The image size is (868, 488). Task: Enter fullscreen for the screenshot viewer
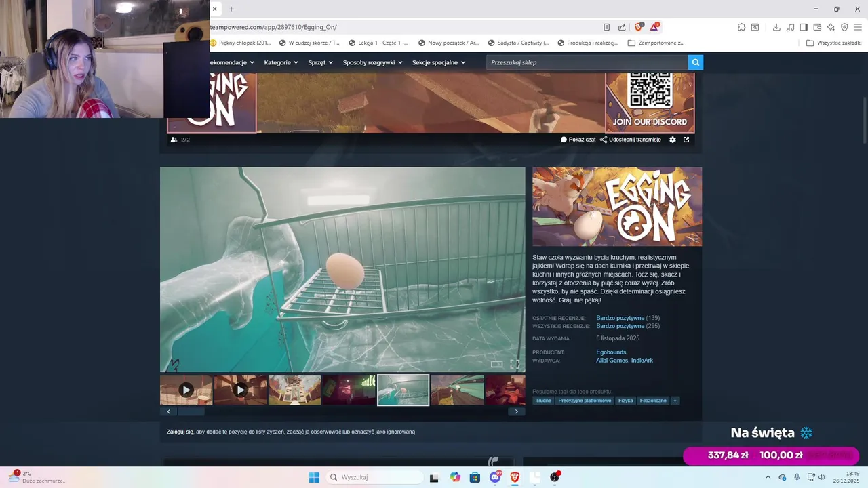tap(515, 364)
